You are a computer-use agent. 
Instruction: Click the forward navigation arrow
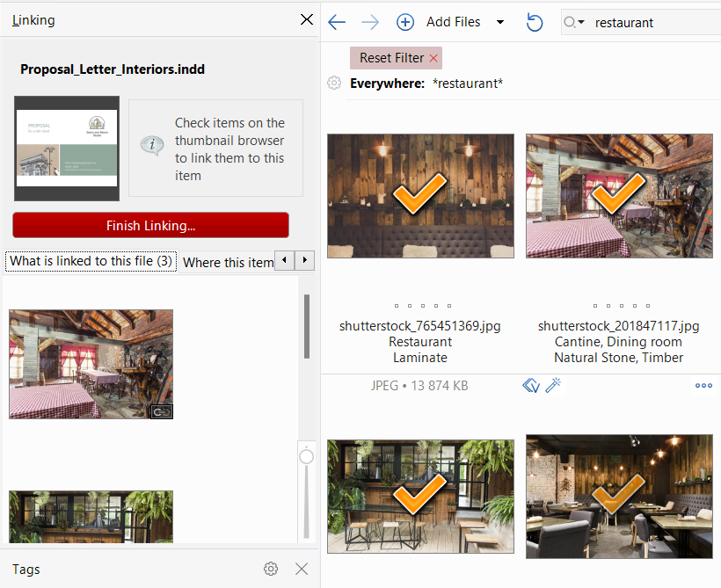(x=370, y=22)
